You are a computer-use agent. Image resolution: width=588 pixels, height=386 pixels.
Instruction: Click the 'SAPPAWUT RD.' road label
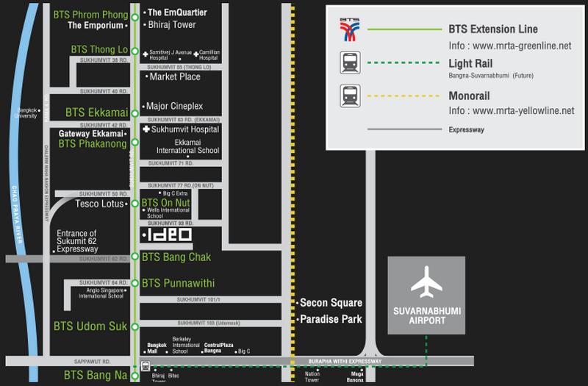93,362
